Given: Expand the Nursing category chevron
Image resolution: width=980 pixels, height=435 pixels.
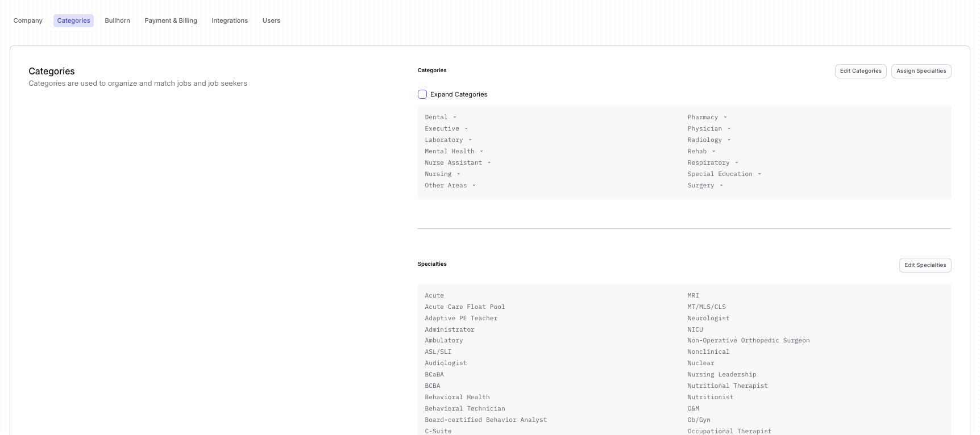Looking at the screenshot, I should pyautogui.click(x=459, y=174).
